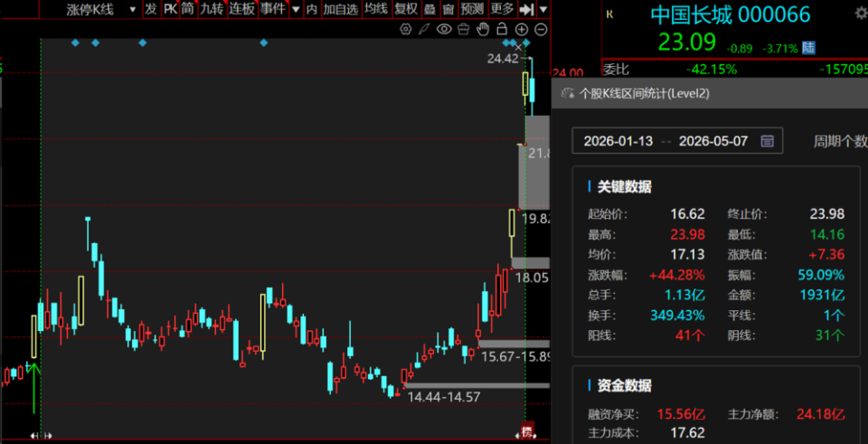The width and height of the screenshot is (868, 444).
Task: Toggle the lock icon above the chart
Action: pos(502,29)
